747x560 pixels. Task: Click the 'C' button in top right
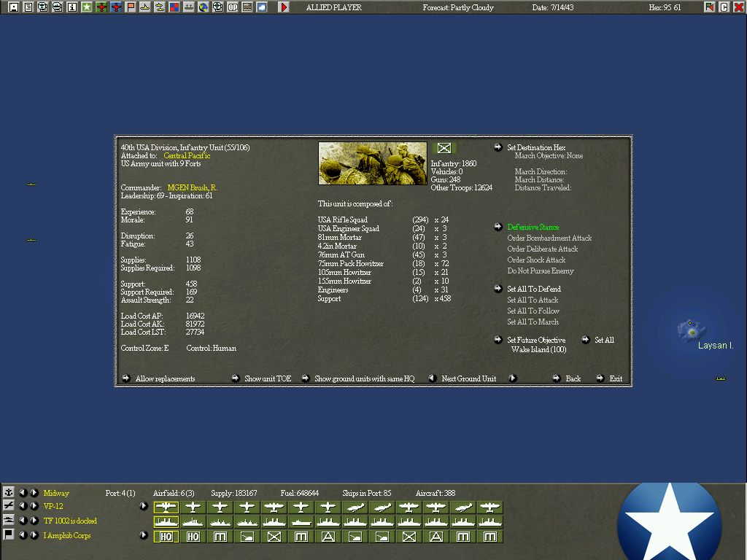point(724,7)
